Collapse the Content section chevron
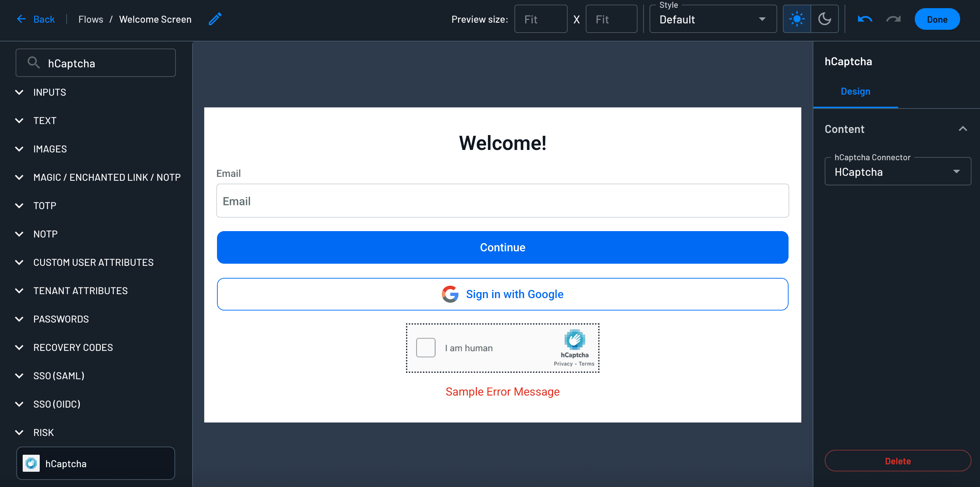Viewport: 980px width, 487px height. (963, 129)
